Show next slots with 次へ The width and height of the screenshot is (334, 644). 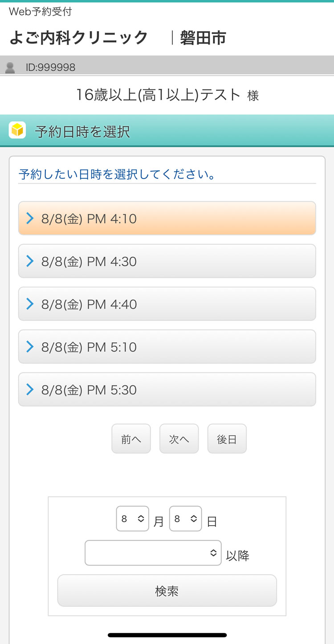tap(179, 439)
